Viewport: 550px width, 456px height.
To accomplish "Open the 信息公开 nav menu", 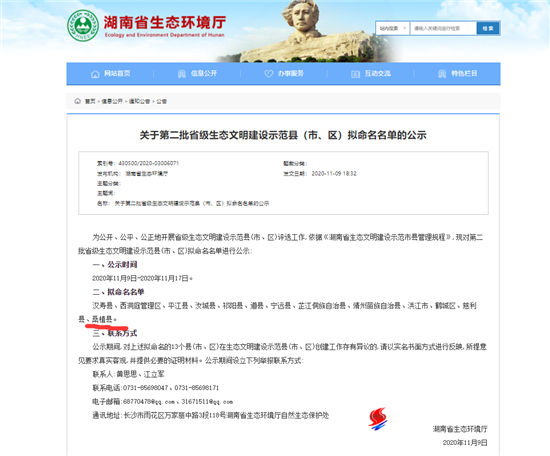I will tap(204, 73).
